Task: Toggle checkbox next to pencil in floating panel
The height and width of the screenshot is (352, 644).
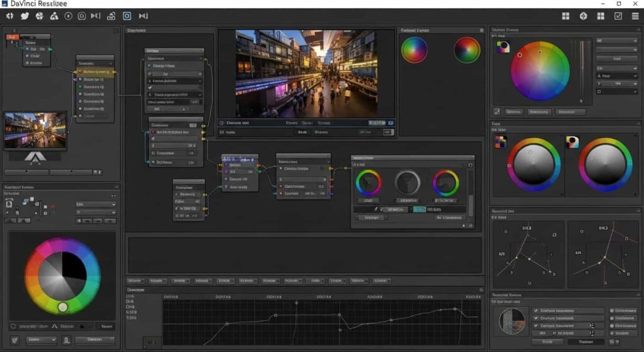Action: [382, 209]
